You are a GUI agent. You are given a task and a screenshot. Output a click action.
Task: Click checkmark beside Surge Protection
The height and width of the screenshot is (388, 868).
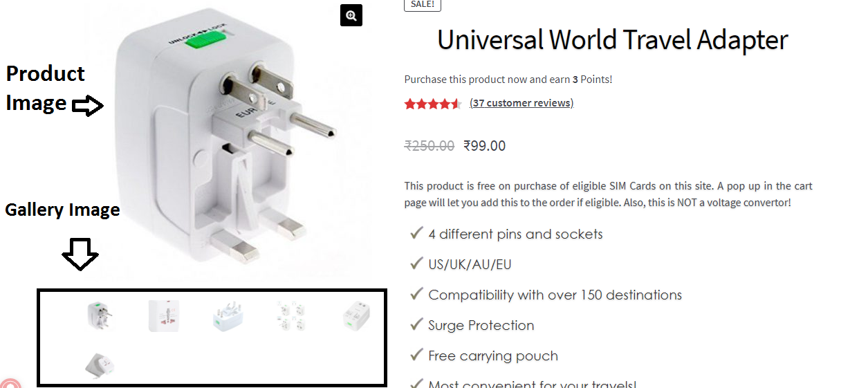416,324
